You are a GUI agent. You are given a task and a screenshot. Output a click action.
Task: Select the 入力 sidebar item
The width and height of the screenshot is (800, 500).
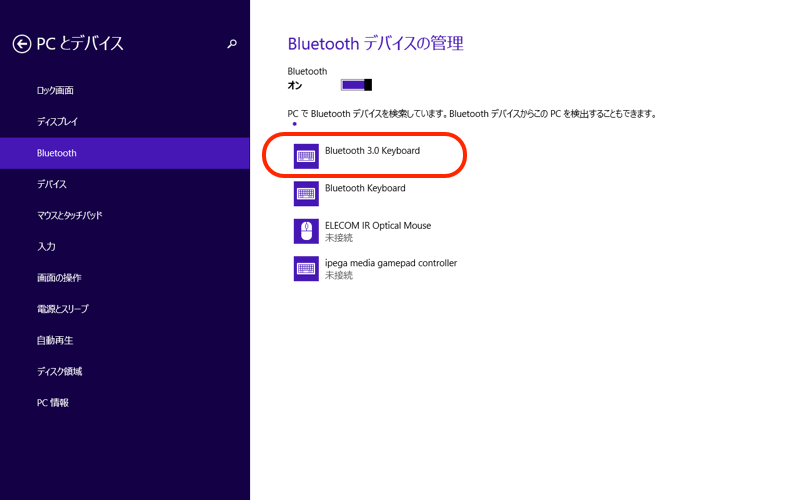click(x=46, y=246)
